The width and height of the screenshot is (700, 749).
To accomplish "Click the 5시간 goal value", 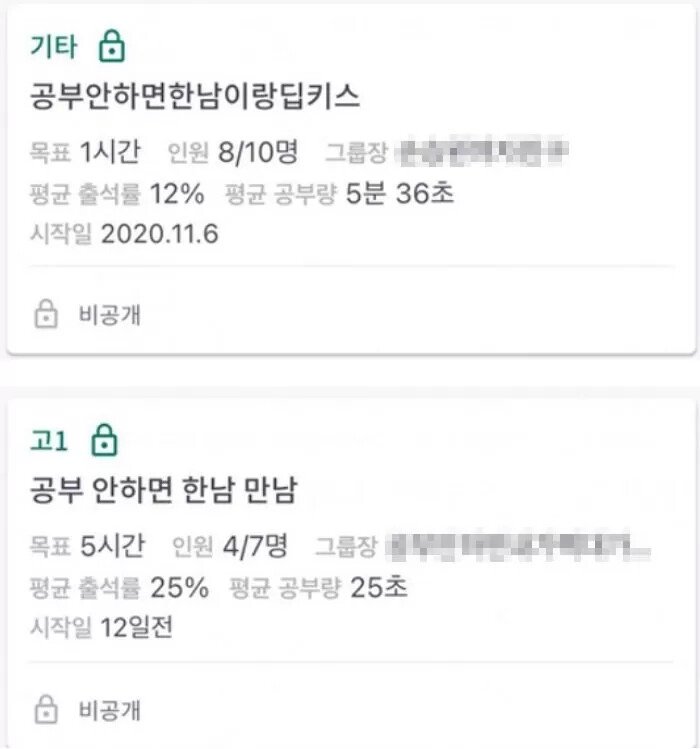I will coord(112,546).
